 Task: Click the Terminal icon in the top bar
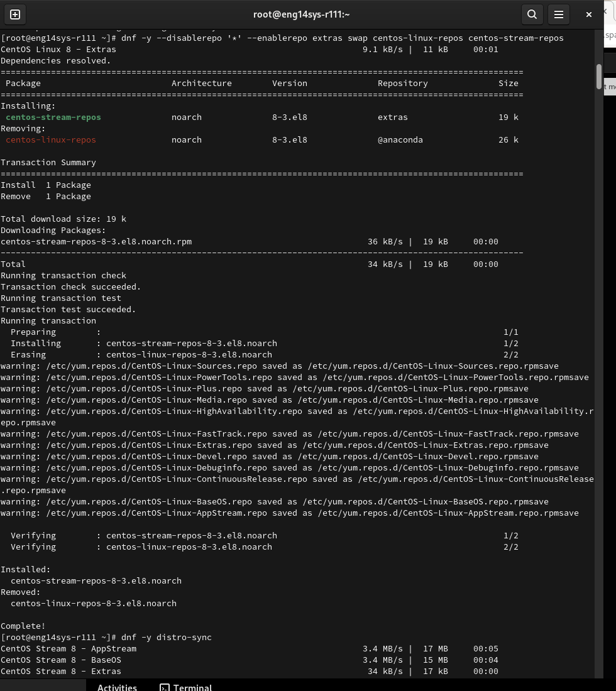click(165, 687)
